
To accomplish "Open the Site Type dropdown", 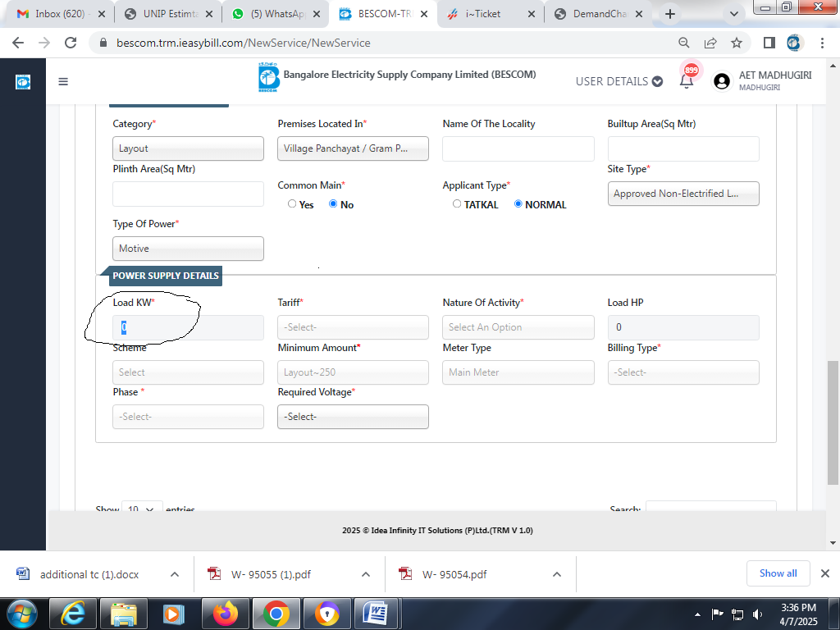I will point(683,194).
